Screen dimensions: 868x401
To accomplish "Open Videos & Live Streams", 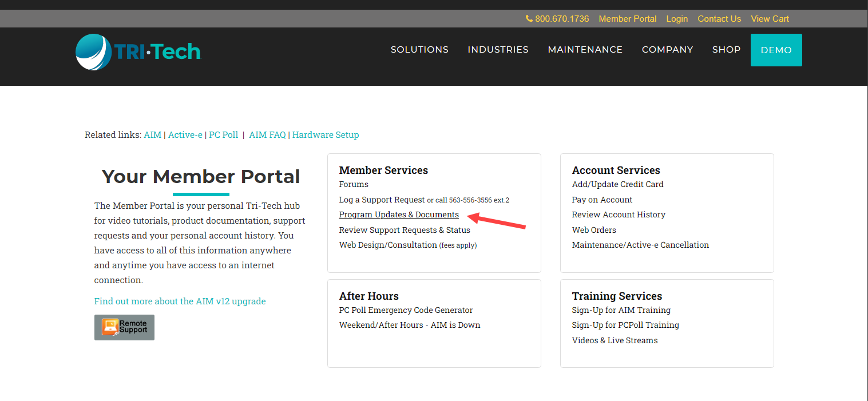I will (615, 340).
